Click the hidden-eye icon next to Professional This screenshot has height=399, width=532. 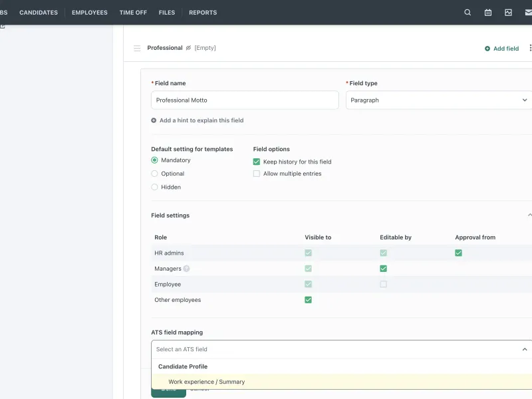click(188, 48)
